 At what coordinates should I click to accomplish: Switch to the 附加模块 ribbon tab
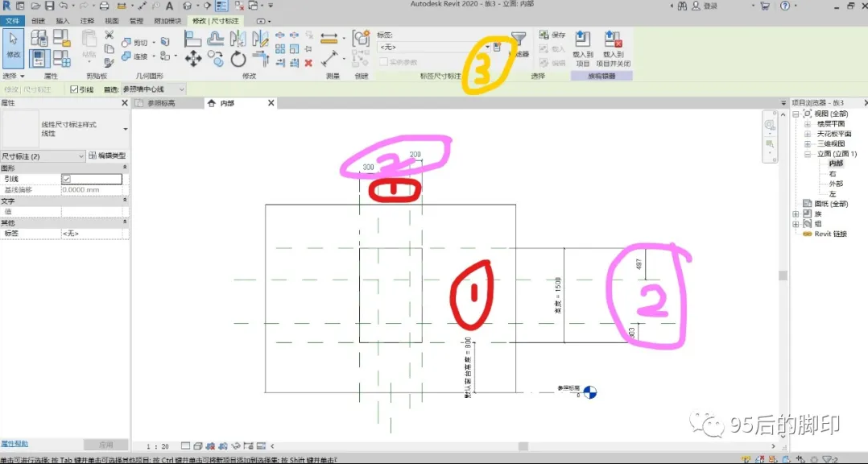coord(167,21)
